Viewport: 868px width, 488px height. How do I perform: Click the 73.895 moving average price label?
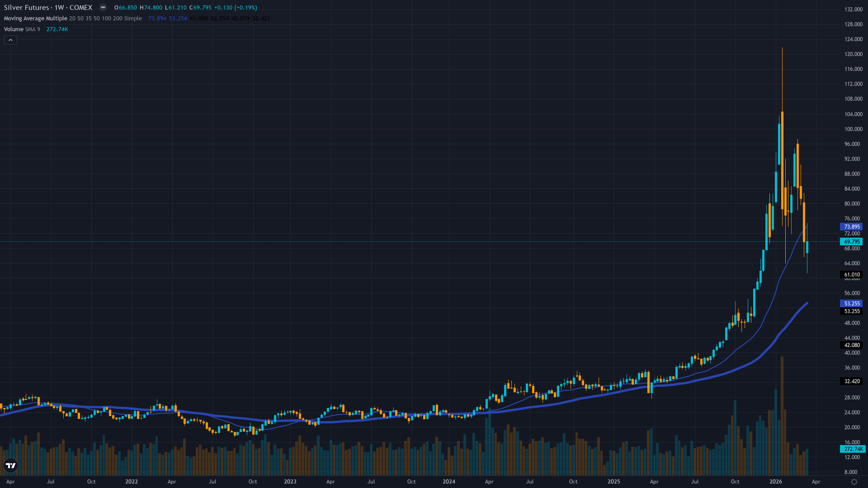click(852, 227)
